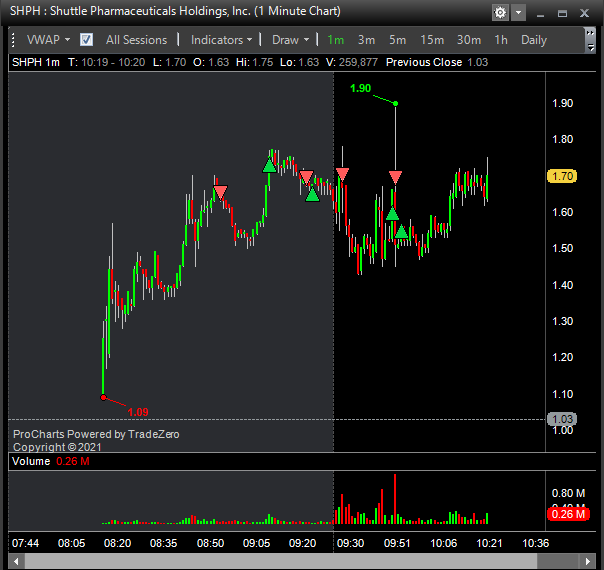This screenshot has width=604, height=570.
Task: Open the VWAP dropdown
Action: click(48, 40)
